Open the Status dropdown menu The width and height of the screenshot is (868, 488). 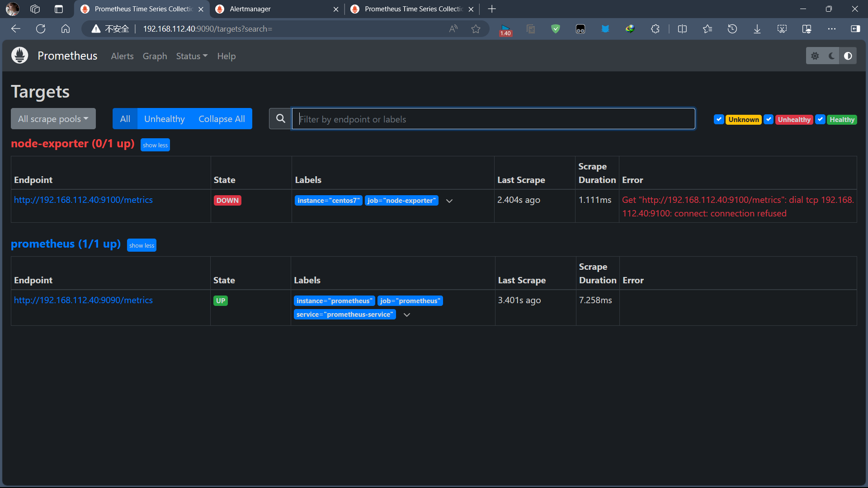[x=192, y=56]
